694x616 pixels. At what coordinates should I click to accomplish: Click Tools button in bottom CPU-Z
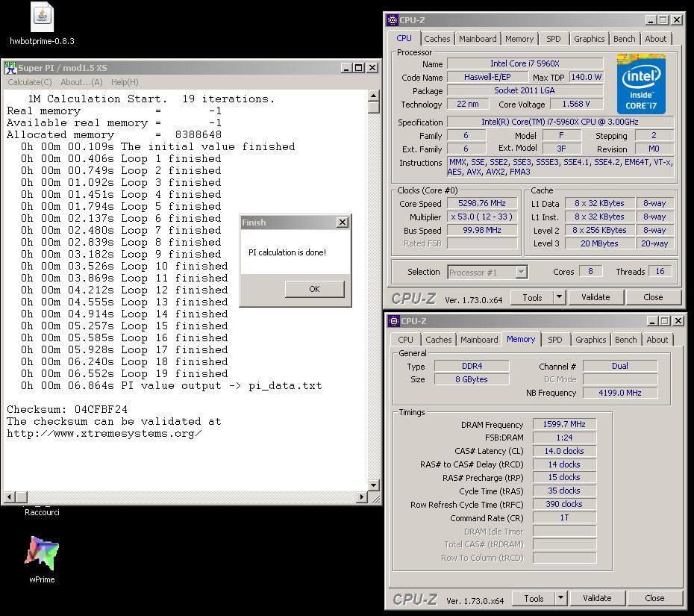(x=534, y=598)
